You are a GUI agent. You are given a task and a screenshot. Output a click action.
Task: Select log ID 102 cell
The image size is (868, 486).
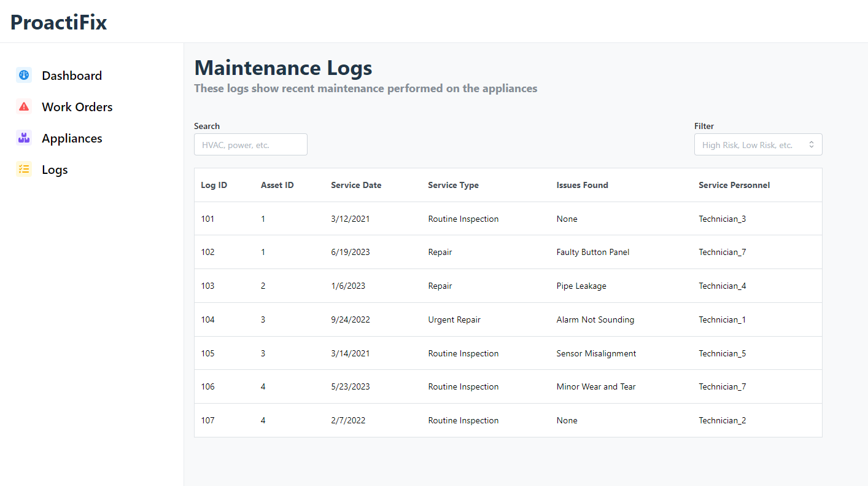point(207,252)
